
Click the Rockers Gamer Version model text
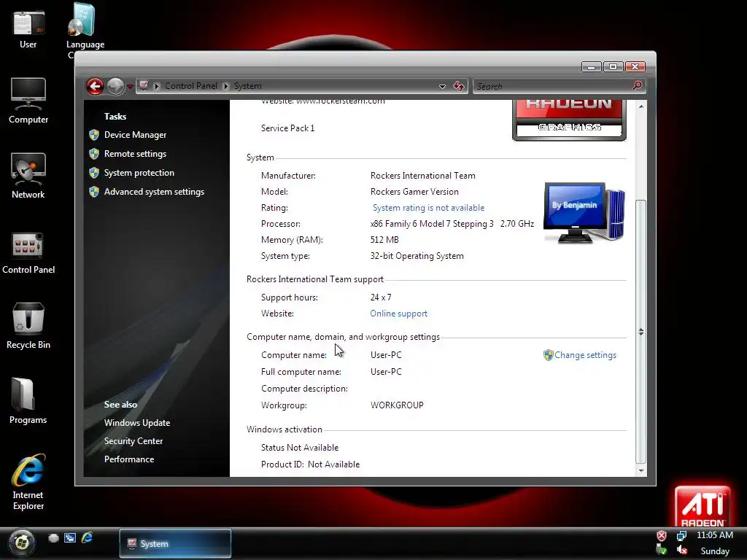pos(414,192)
